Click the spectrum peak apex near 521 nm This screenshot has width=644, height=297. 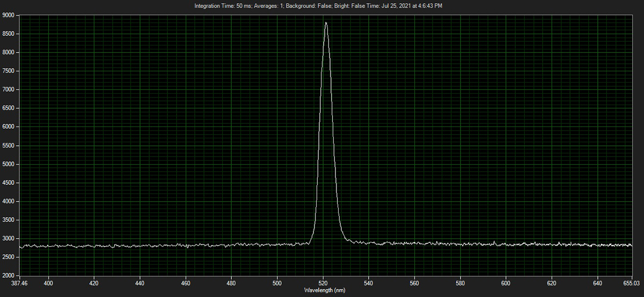coord(326,23)
